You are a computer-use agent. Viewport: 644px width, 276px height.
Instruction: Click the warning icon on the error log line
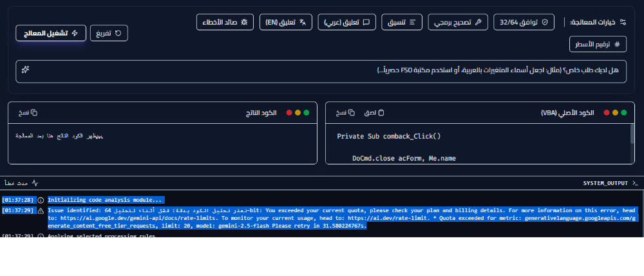click(41, 210)
